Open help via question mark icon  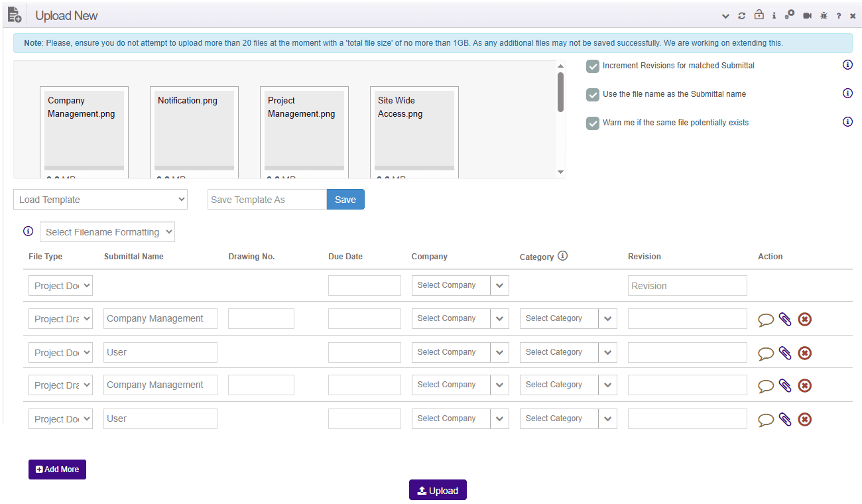839,16
